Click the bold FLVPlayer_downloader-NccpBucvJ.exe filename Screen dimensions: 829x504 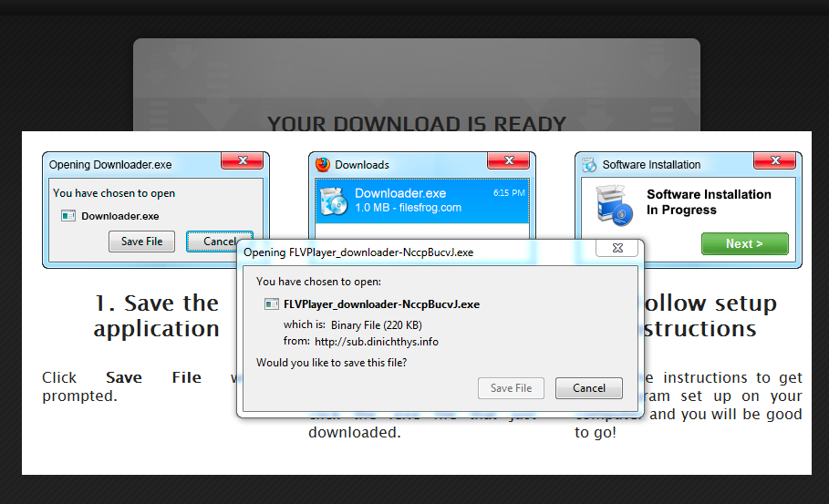pos(382,304)
